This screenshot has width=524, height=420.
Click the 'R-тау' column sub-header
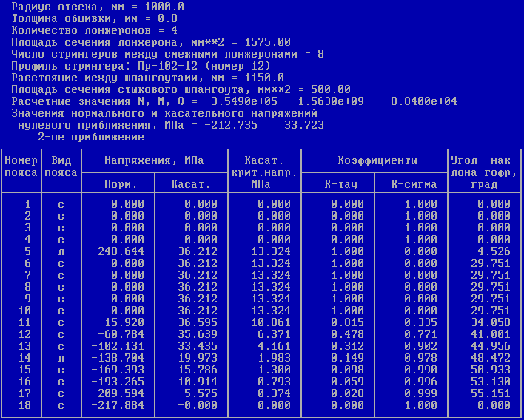pyautogui.click(x=341, y=184)
